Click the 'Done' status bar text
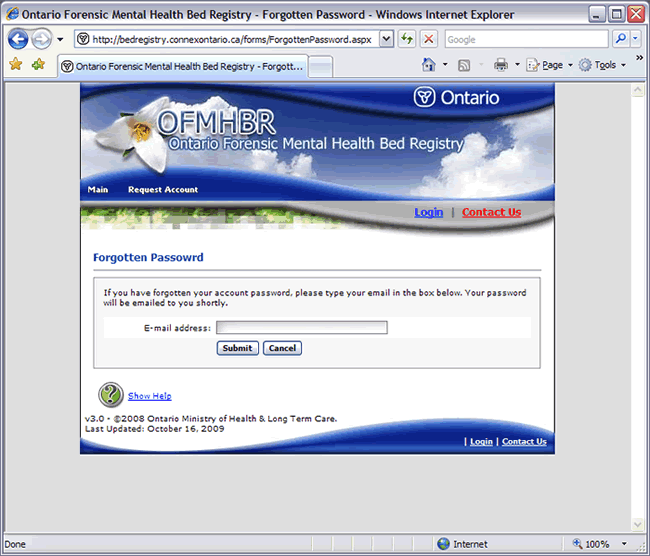The height and width of the screenshot is (556, 650). coord(15,544)
